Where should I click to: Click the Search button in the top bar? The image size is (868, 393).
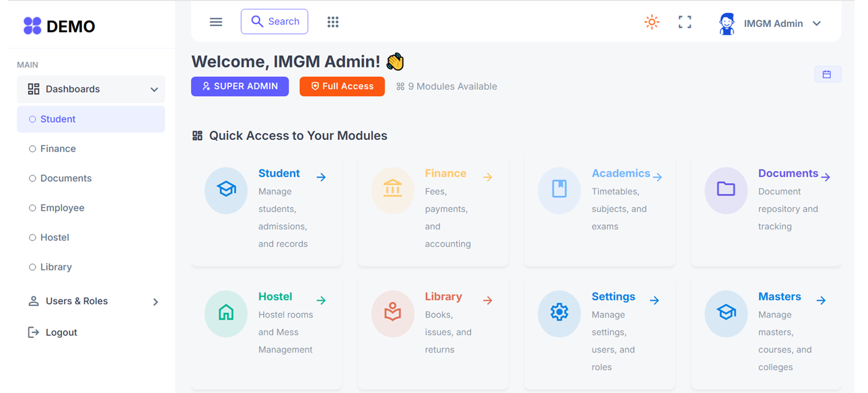tap(275, 22)
